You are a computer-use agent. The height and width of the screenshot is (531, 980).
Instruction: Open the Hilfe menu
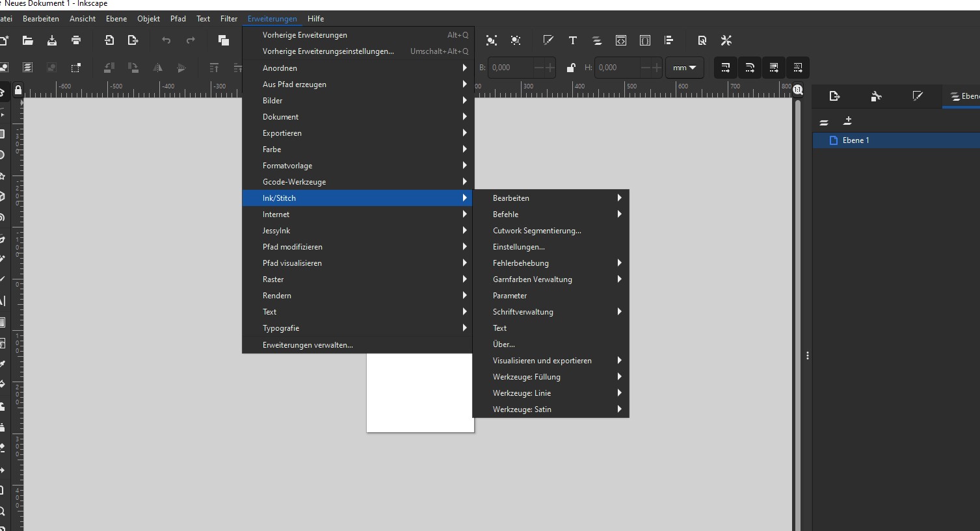pos(315,18)
